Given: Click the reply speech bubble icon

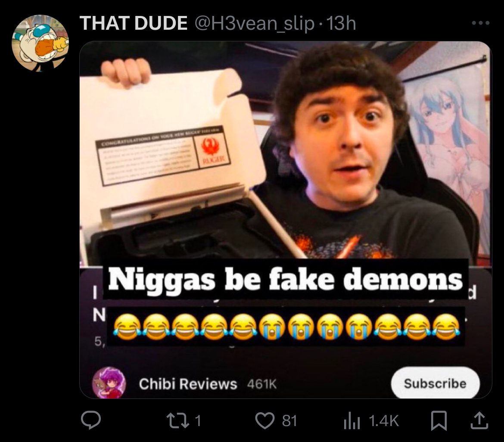Looking at the screenshot, I should coord(90,420).
